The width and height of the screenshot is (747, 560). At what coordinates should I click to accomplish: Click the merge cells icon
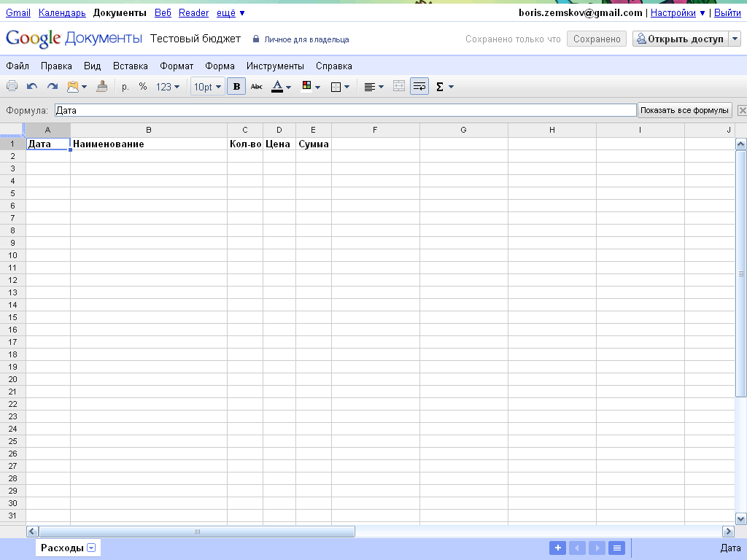click(x=398, y=87)
